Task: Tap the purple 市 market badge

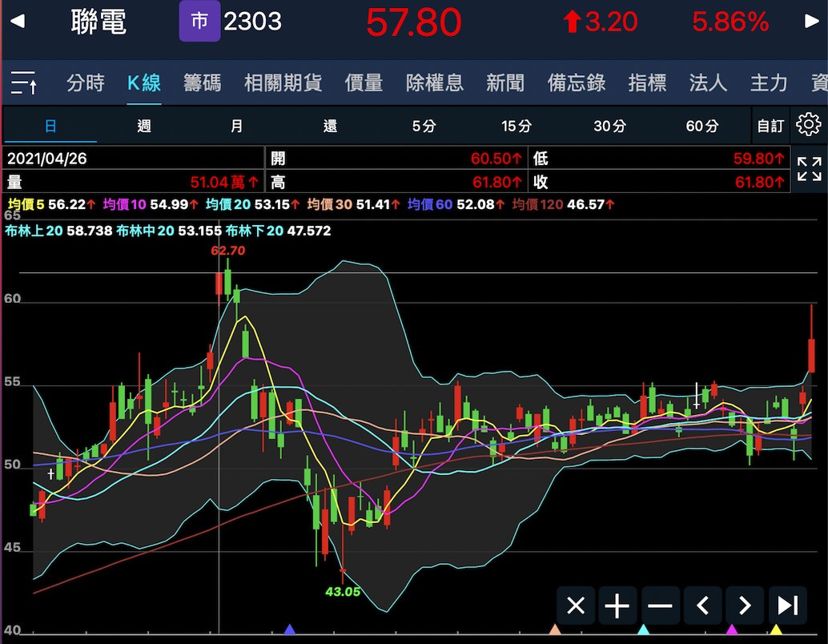Action: pos(199,22)
